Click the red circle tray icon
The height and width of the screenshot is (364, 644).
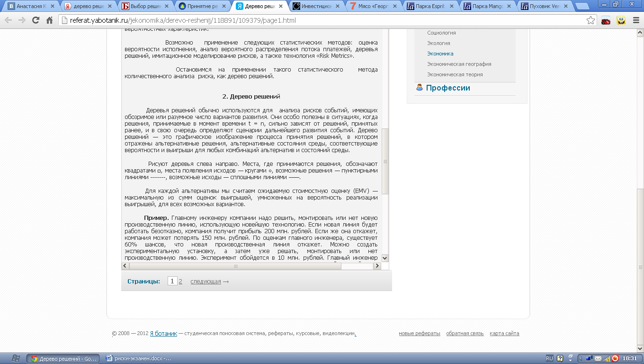point(615,358)
